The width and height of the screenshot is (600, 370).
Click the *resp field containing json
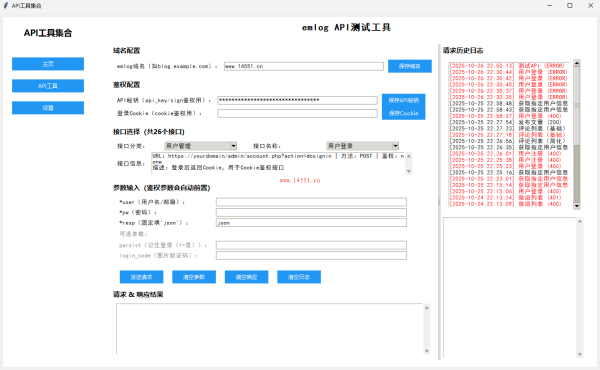point(311,223)
